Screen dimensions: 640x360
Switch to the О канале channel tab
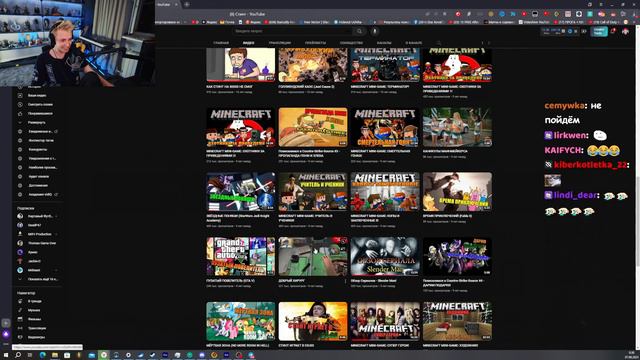pyautogui.click(x=413, y=43)
